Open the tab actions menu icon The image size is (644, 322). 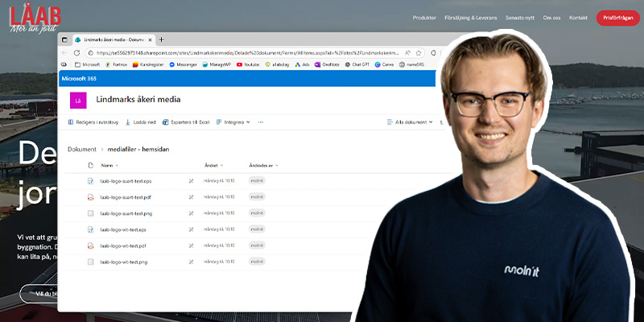coord(64,39)
